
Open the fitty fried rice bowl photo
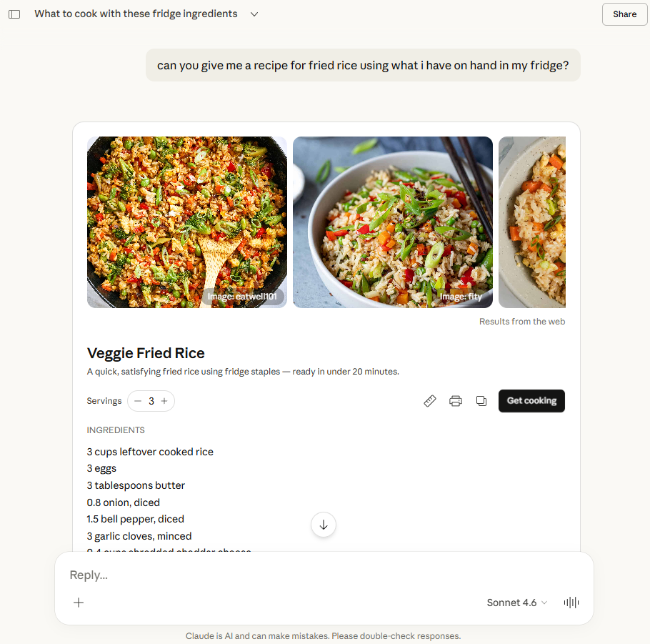tap(392, 222)
